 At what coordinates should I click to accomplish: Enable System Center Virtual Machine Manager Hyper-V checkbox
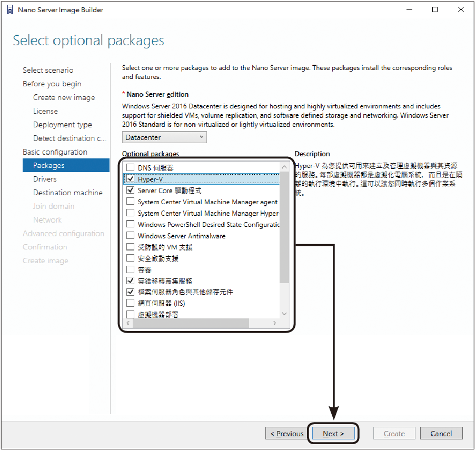(x=130, y=213)
